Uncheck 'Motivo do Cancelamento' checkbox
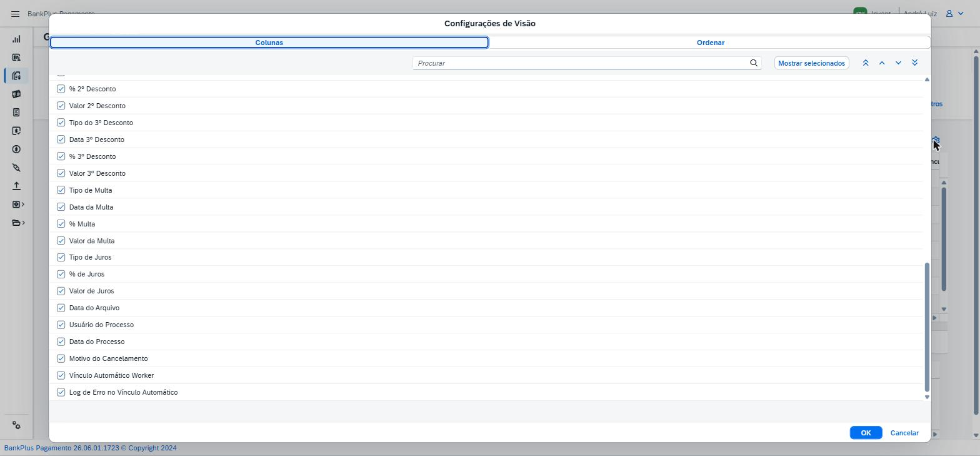 [x=61, y=358]
